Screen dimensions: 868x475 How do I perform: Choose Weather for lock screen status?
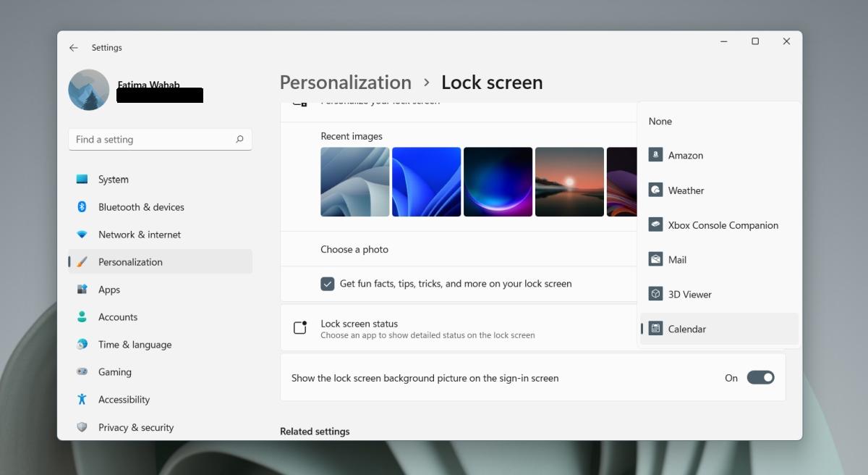click(x=719, y=190)
